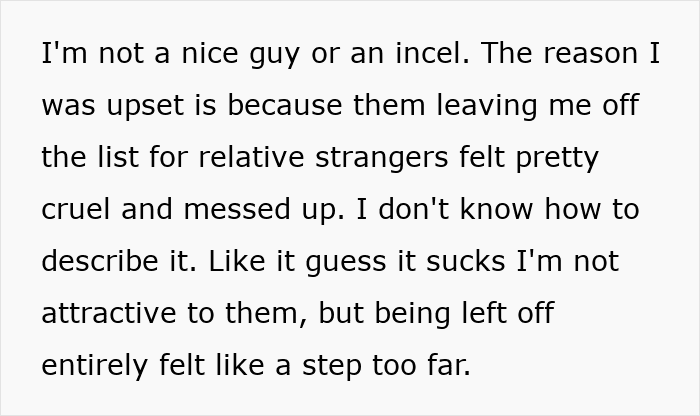700x416 pixels.
Task: Click the word "reason" in the text
Action: (x=590, y=54)
